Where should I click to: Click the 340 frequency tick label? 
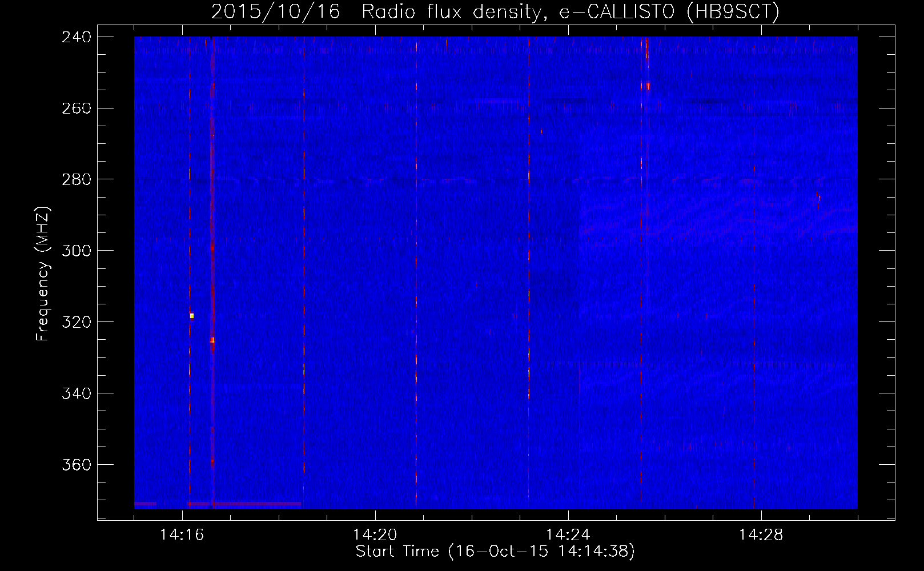(77, 394)
